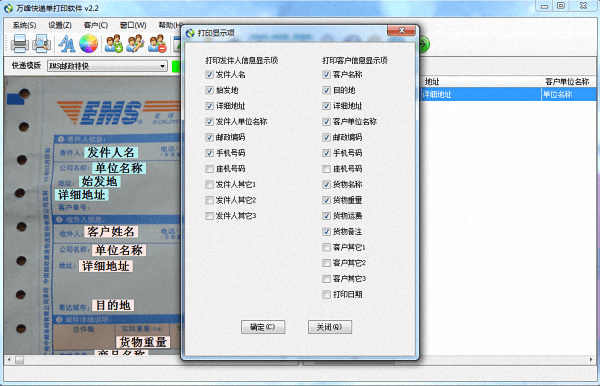The width and height of the screenshot is (600, 386).
Task: Minimize the main application window
Action: coord(544,6)
